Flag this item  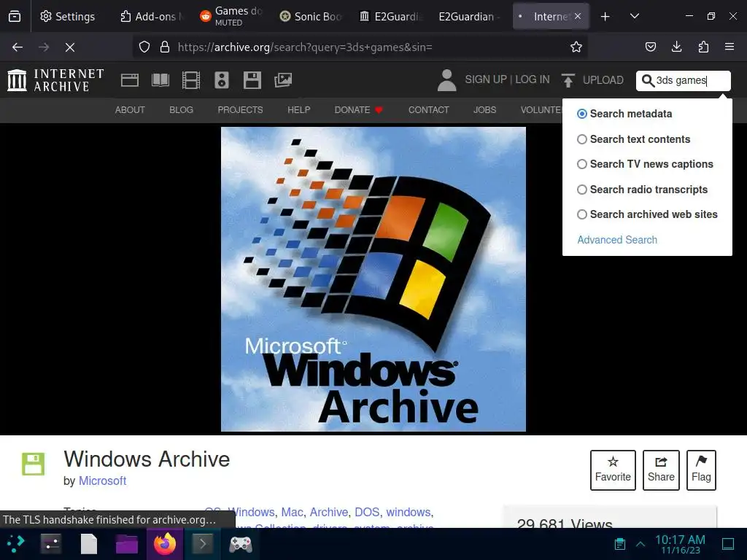point(701,470)
